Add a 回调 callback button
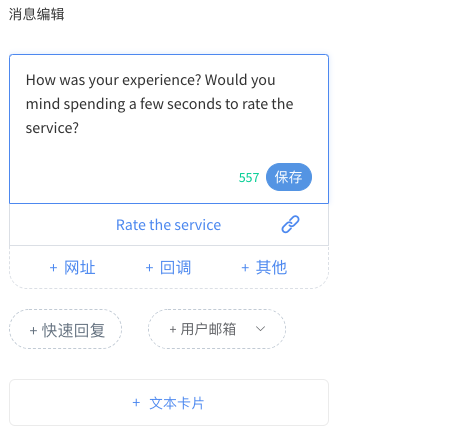Image resolution: width=463 pixels, height=435 pixels. point(169,268)
